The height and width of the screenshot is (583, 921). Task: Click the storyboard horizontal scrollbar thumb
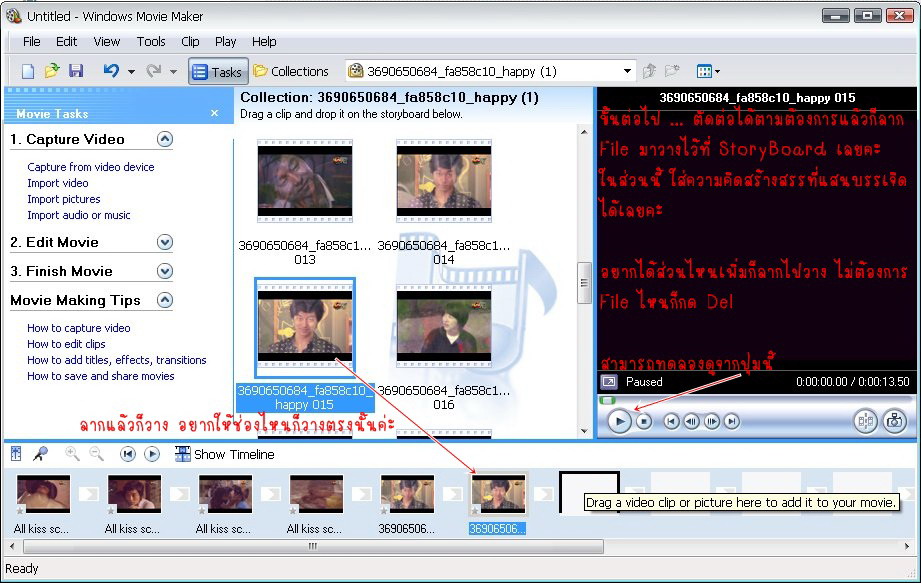[x=313, y=547]
